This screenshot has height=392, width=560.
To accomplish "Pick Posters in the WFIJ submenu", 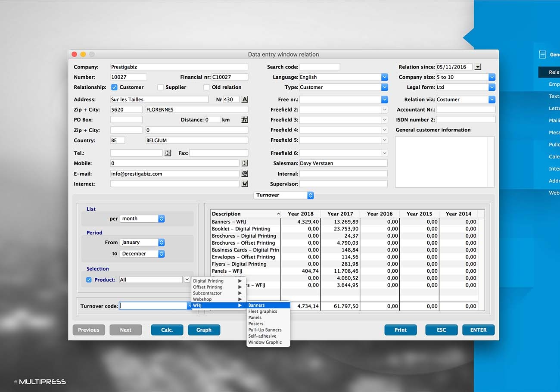I will click(268, 324).
